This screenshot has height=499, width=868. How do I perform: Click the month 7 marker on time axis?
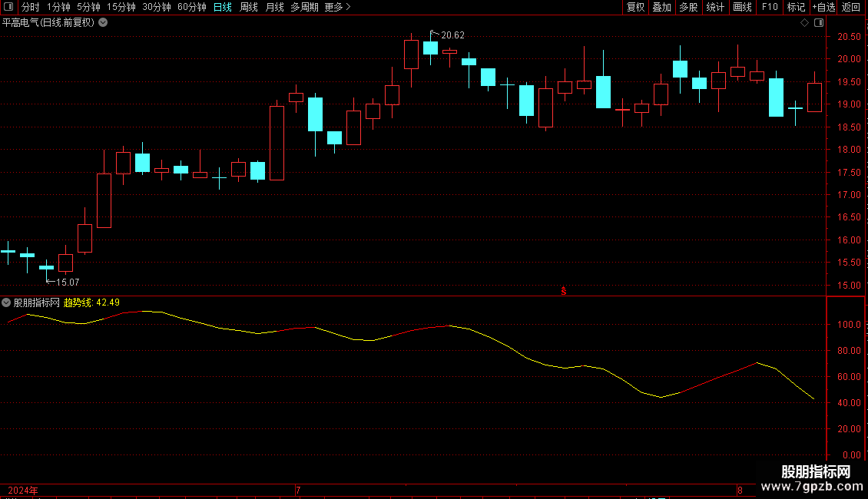(298, 490)
